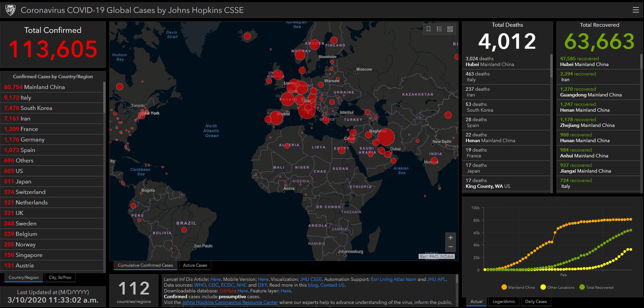The image size is (644, 308).
Task: Zoom out on the map with minus button
Action: coord(450,247)
